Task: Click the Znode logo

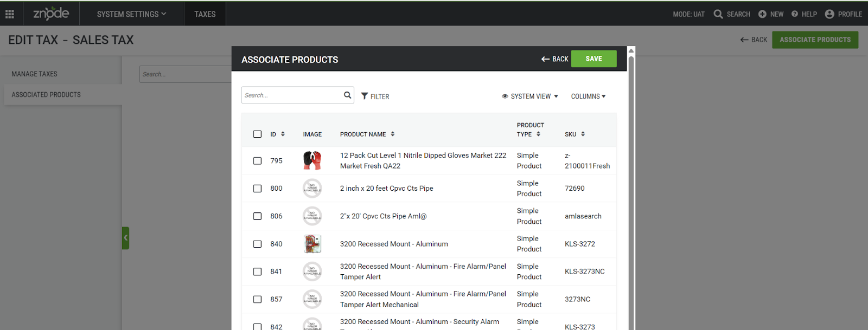Action: [x=51, y=14]
